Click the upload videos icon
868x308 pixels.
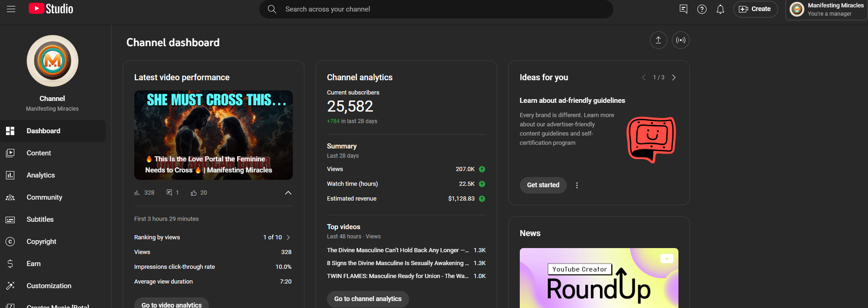[659, 40]
